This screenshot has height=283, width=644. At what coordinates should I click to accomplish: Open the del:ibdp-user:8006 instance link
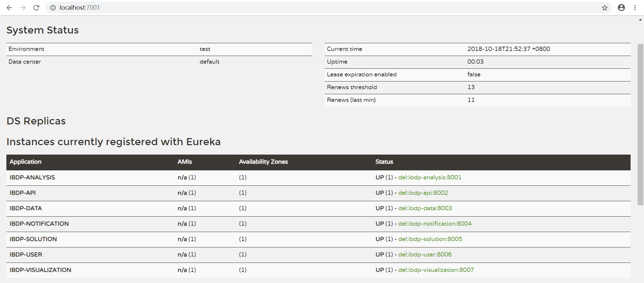[425, 254]
